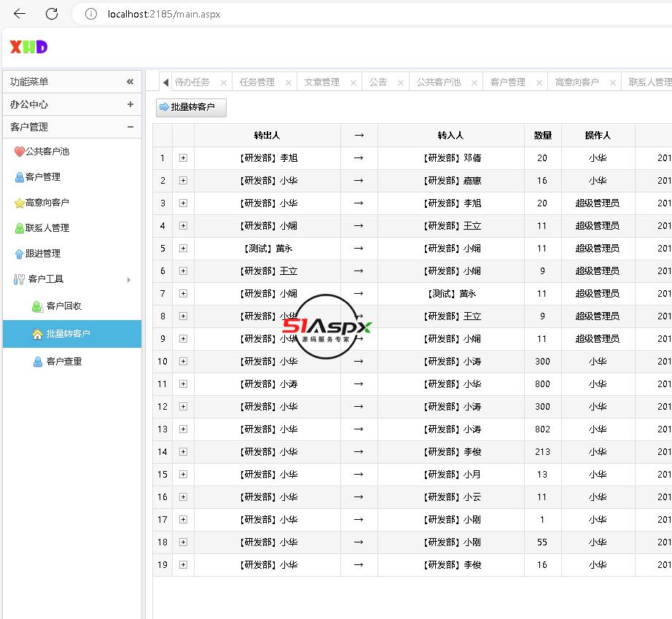Image resolution: width=672 pixels, height=619 pixels.
Task: Open the 文章管理 tab
Action: tap(321, 82)
